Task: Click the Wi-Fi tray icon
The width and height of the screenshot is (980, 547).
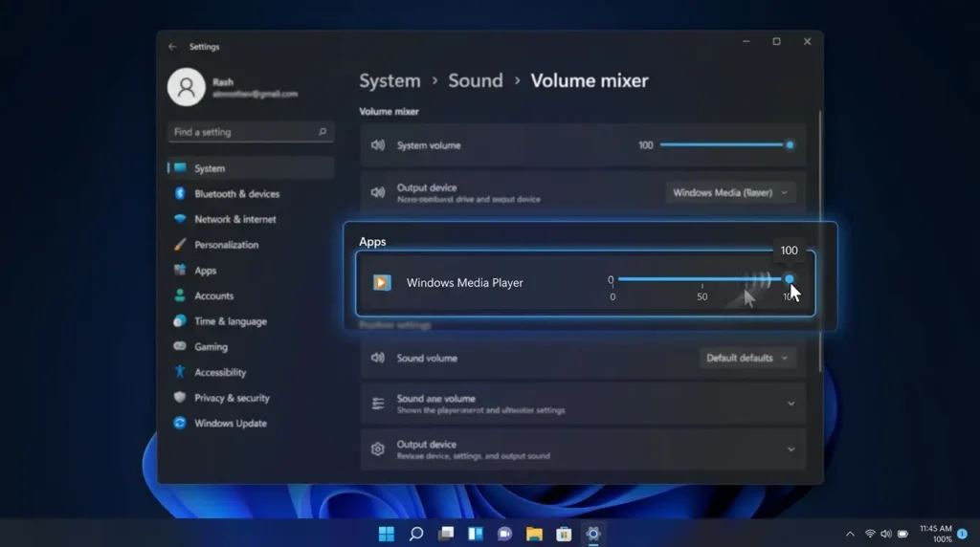Action: pyautogui.click(x=870, y=534)
